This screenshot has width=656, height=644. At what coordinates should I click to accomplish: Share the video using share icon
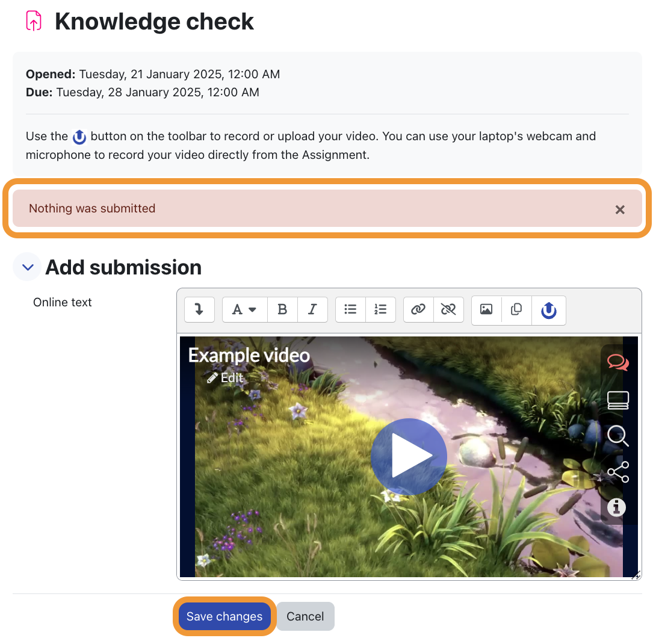pos(618,472)
